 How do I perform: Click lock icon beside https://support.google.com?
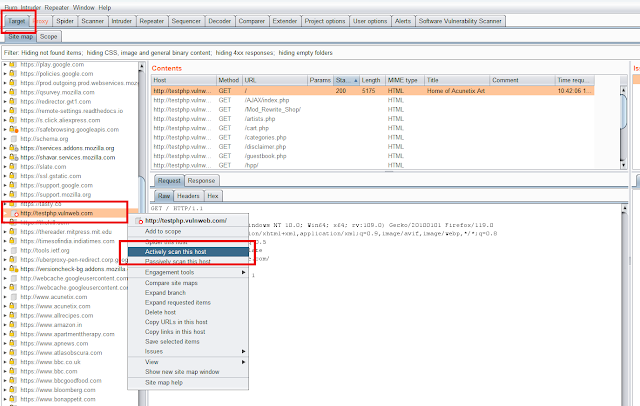click(x=13, y=185)
